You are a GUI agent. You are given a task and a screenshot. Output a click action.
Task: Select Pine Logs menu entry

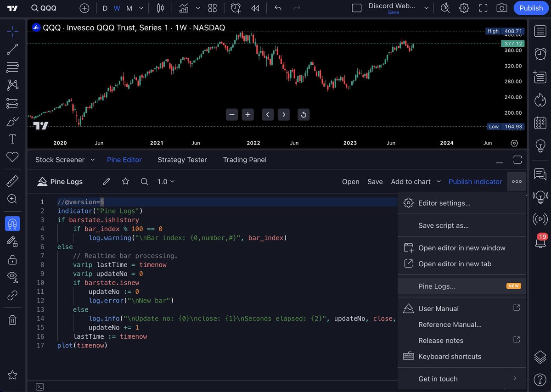[x=461, y=286]
